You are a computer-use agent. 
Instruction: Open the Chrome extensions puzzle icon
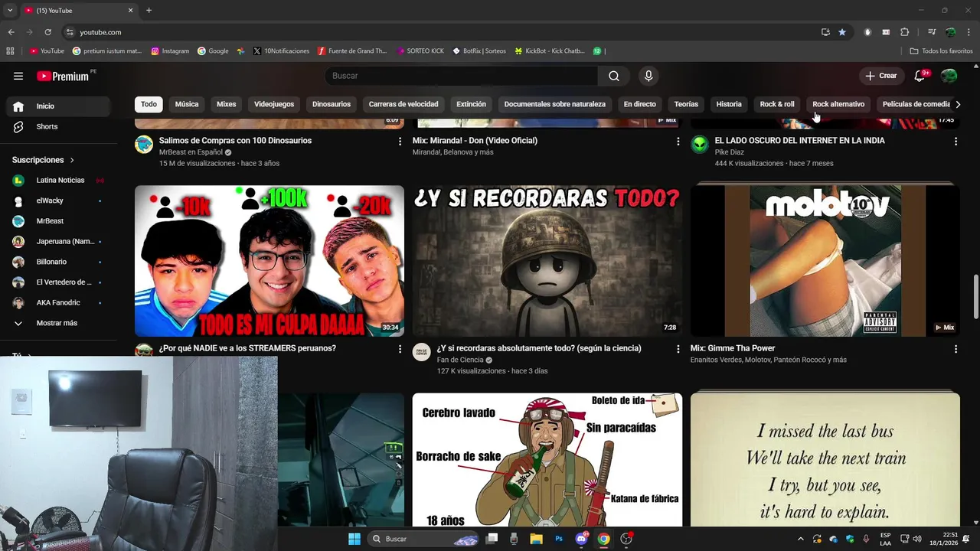coord(904,32)
